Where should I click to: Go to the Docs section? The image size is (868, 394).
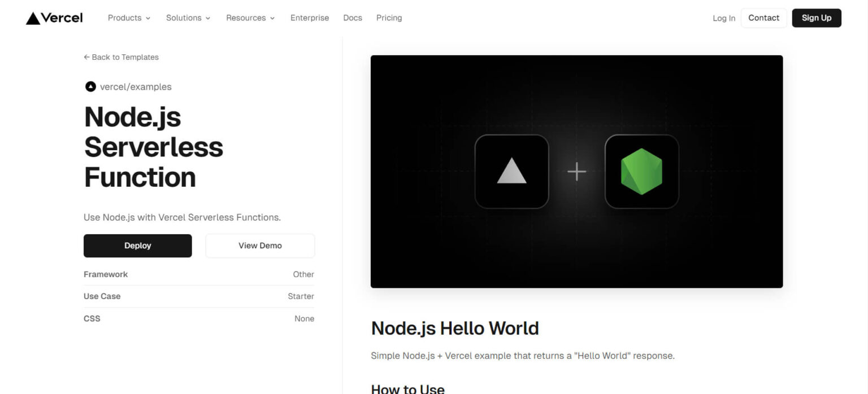353,17
